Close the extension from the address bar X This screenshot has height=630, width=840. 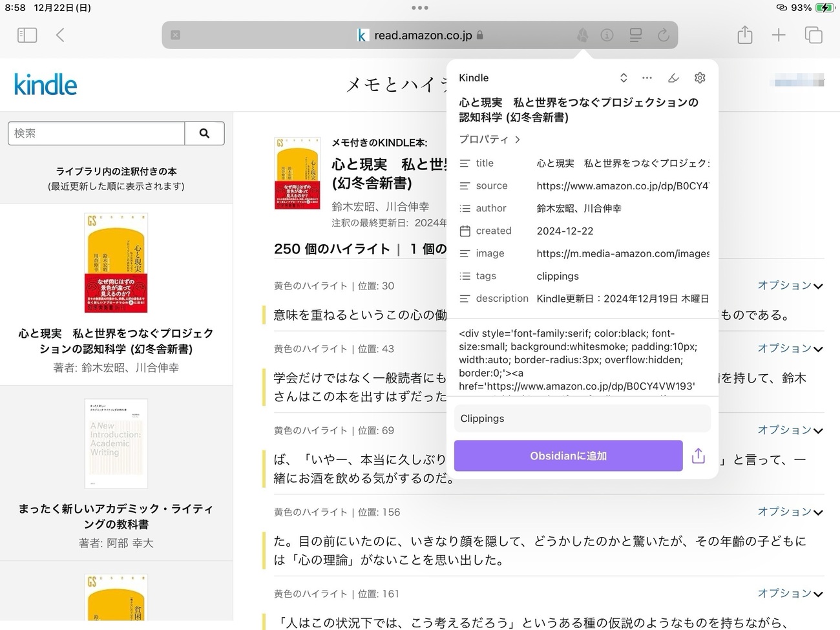click(x=175, y=35)
